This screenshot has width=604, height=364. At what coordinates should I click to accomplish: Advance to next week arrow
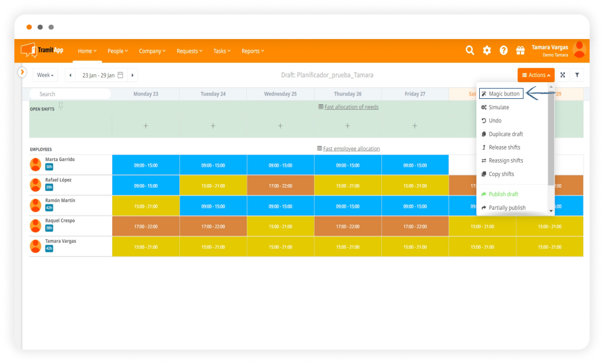coord(132,75)
